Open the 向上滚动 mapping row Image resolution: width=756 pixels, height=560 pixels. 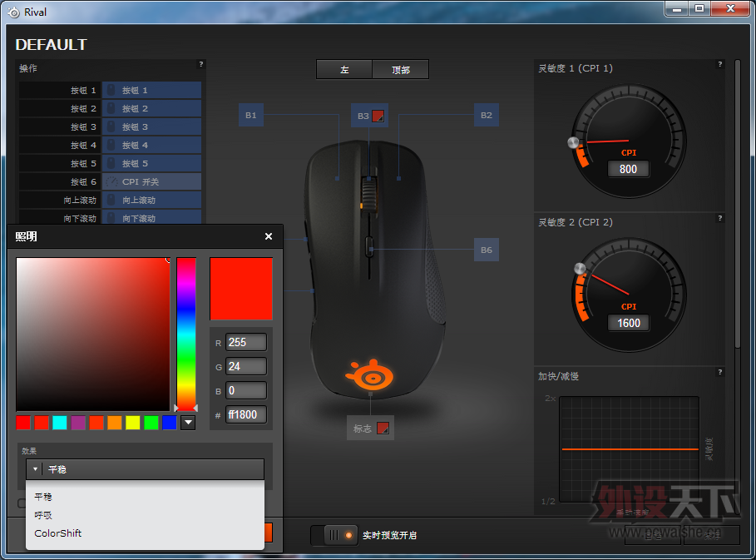(x=152, y=201)
